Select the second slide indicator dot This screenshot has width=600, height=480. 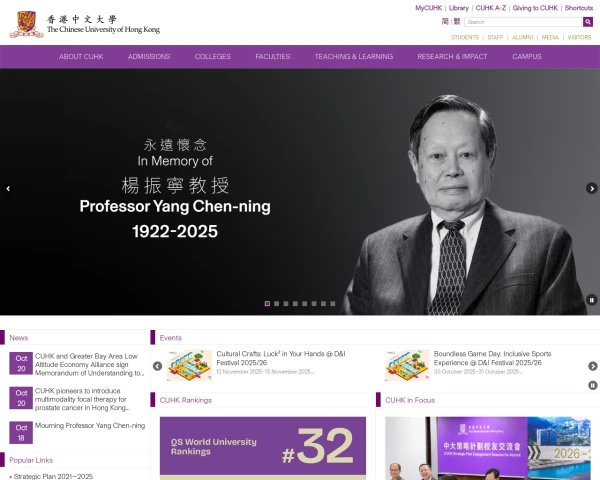point(277,304)
